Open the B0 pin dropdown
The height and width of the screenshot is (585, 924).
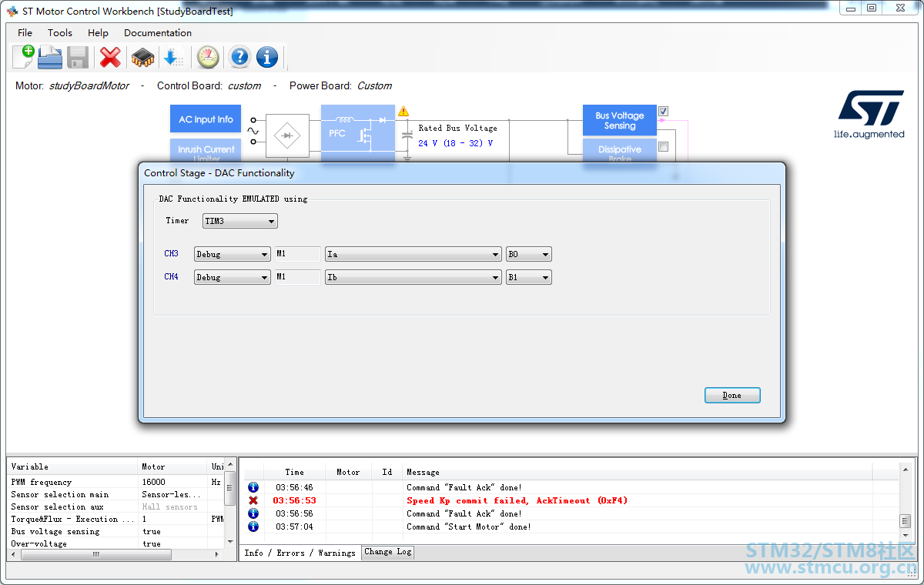[x=529, y=254]
